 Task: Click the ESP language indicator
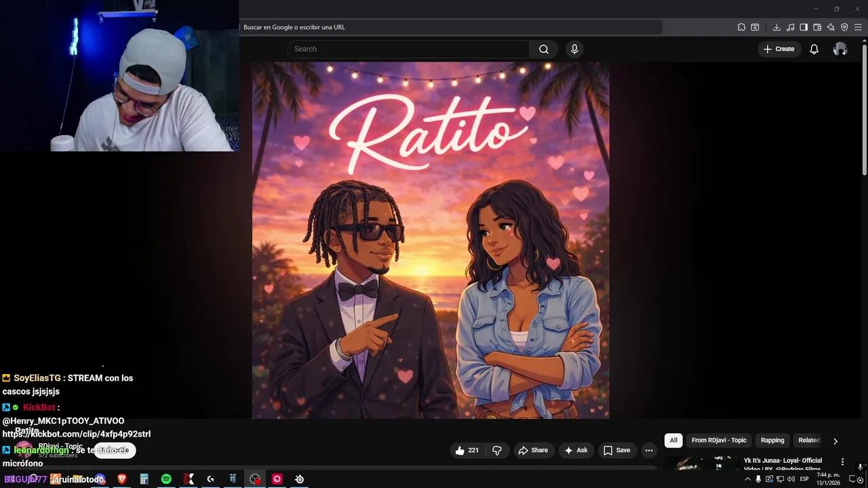click(804, 479)
